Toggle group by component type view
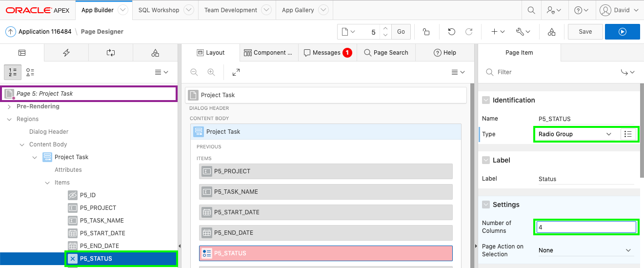644x268 pixels. [x=30, y=72]
